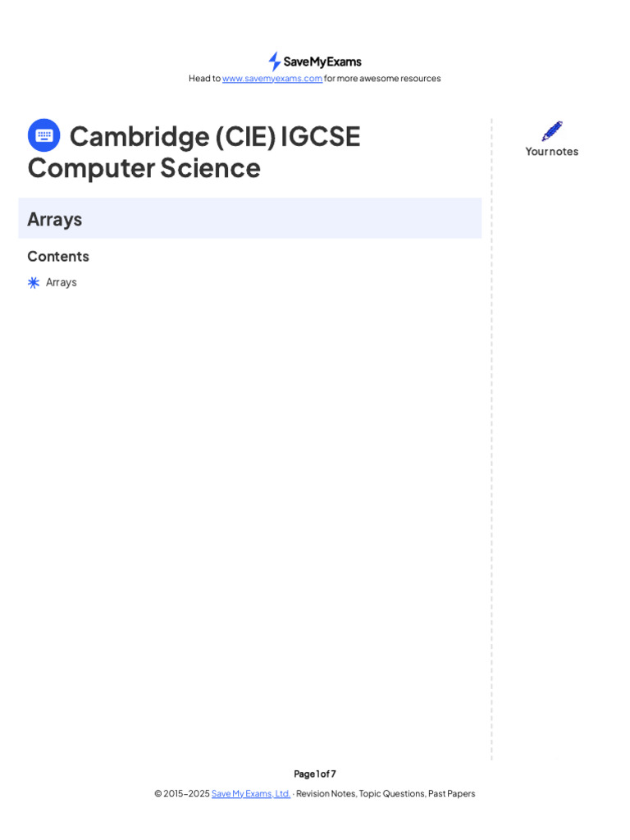Click the "Page 1 of 7" indicator

pyautogui.click(x=315, y=774)
